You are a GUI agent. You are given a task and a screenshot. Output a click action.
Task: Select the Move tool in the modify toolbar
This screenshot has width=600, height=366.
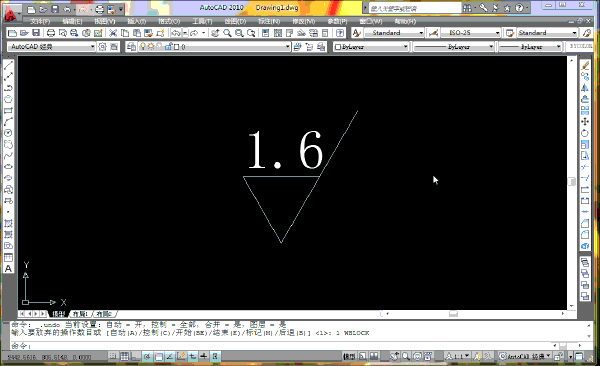585,122
